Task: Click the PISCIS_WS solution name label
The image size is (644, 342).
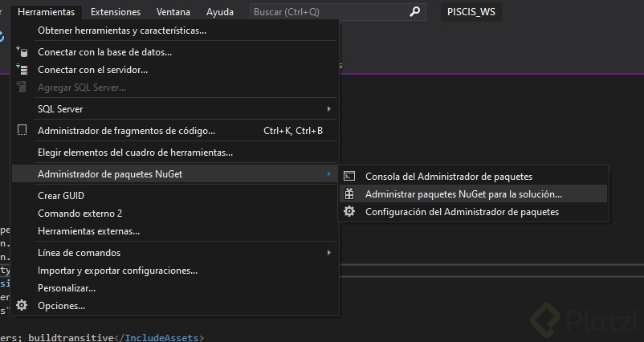Action: (x=471, y=12)
